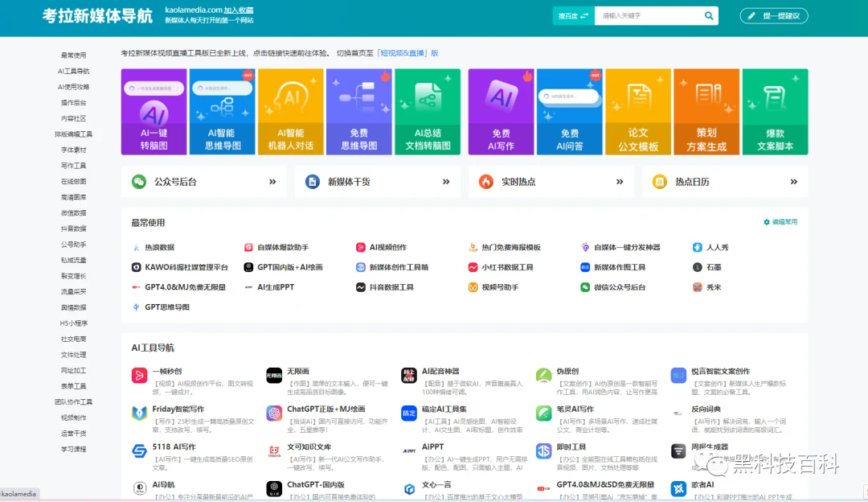Open the 论文公文模板 tile
868x502 pixels.
point(637,111)
